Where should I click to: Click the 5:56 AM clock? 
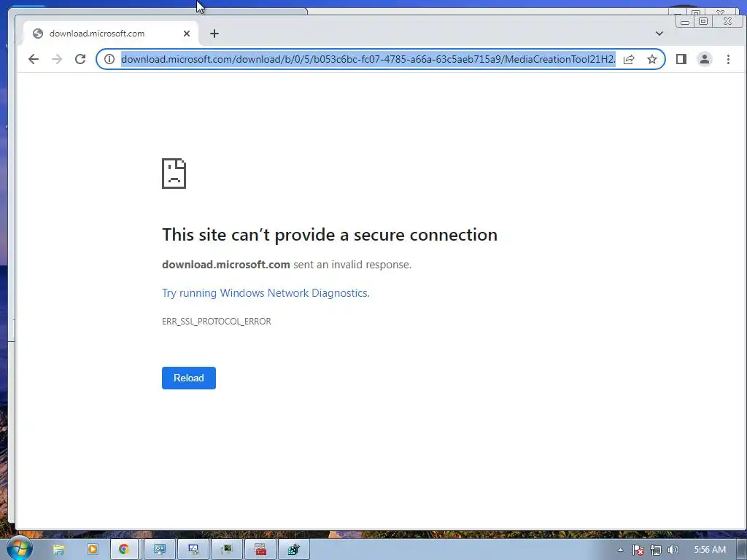point(710,550)
